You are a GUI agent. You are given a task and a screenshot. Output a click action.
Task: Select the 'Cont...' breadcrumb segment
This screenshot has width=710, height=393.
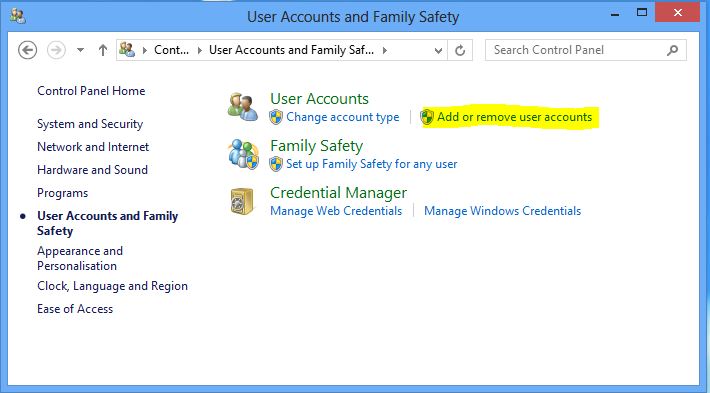[171, 50]
